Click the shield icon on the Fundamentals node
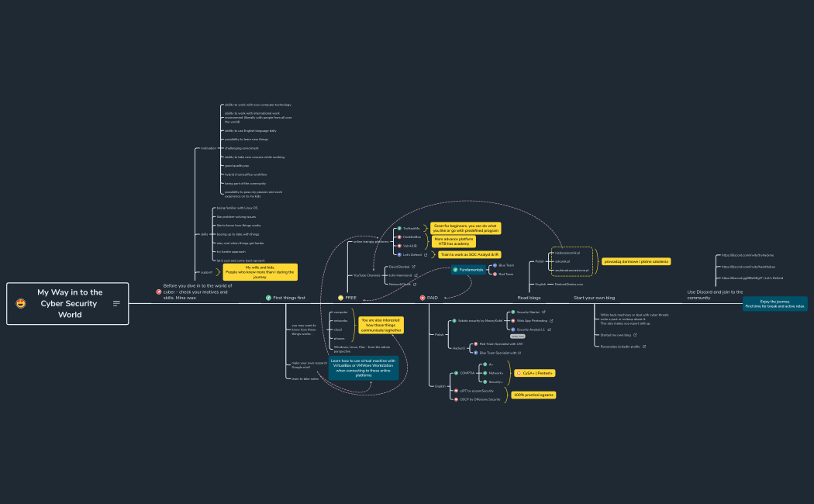 (455, 269)
